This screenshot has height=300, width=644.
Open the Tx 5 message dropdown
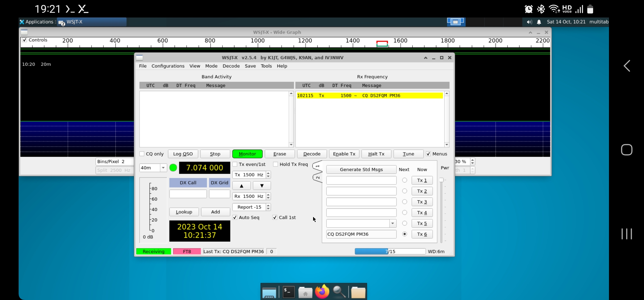[x=392, y=223]
